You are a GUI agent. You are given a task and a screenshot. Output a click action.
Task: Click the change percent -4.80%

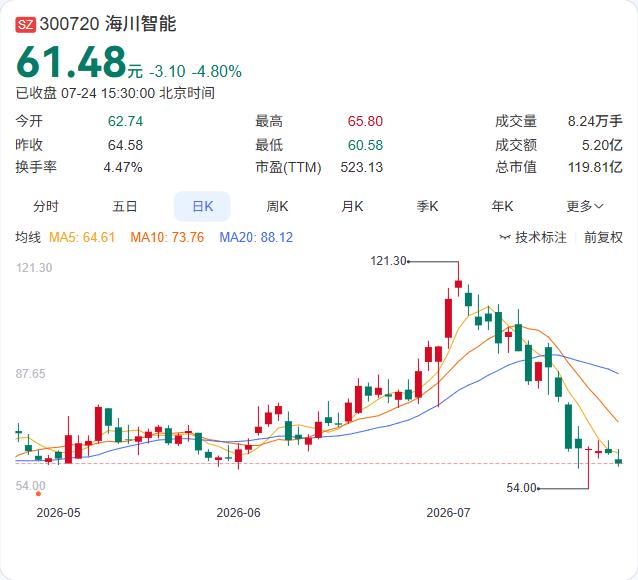216,72
